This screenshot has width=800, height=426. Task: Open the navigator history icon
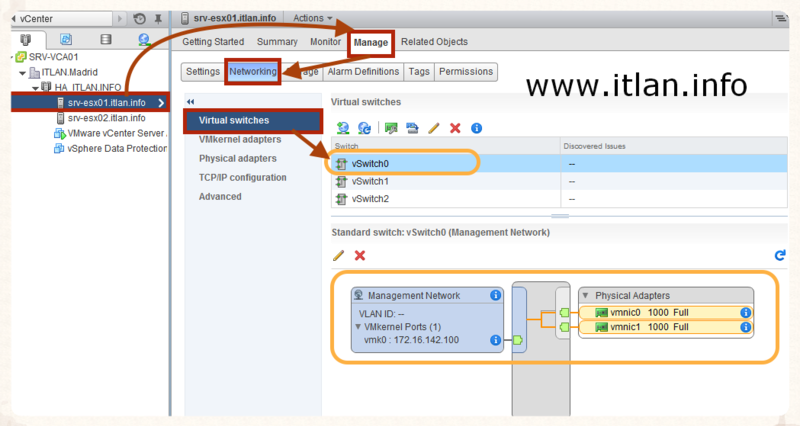coord(139,18)
